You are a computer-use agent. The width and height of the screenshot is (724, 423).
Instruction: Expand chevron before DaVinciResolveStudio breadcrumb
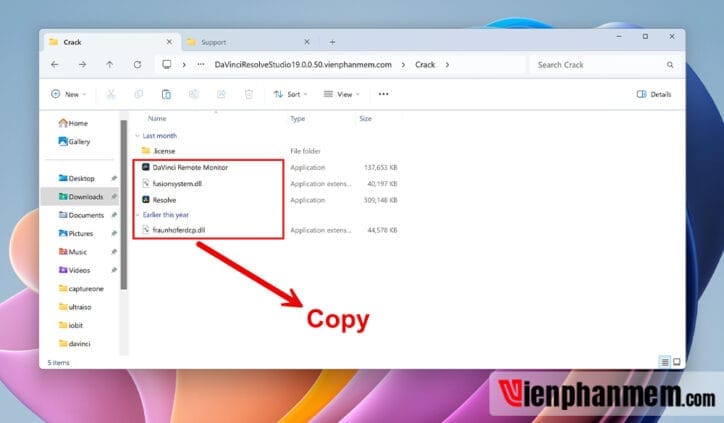click(x=184, y=65)
